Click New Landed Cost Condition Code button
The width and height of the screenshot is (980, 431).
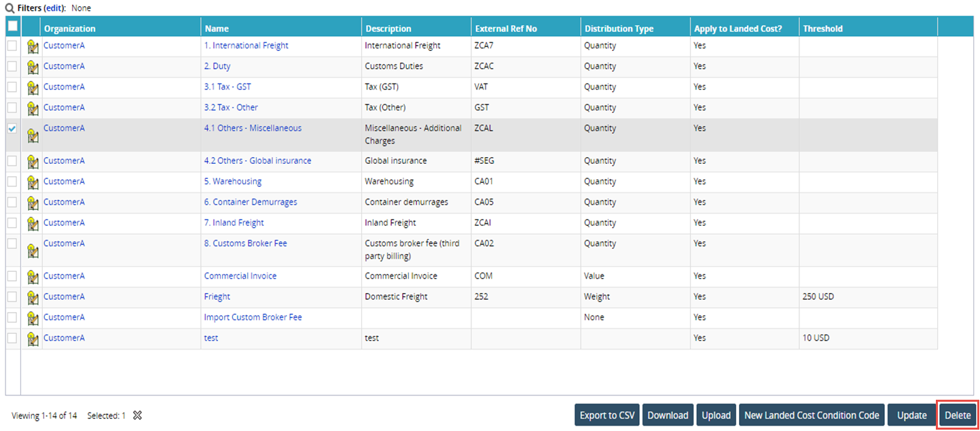click(x=812, y=415)
